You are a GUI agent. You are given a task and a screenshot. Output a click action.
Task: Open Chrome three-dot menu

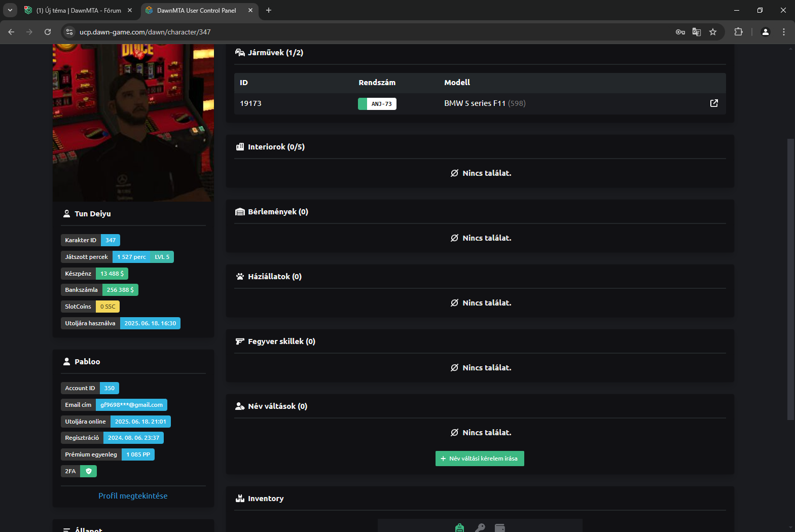[784, 32]
